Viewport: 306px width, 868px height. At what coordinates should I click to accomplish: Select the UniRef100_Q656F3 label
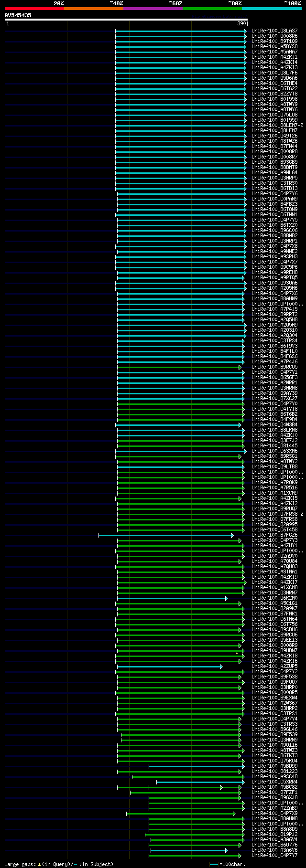(274, 378)
